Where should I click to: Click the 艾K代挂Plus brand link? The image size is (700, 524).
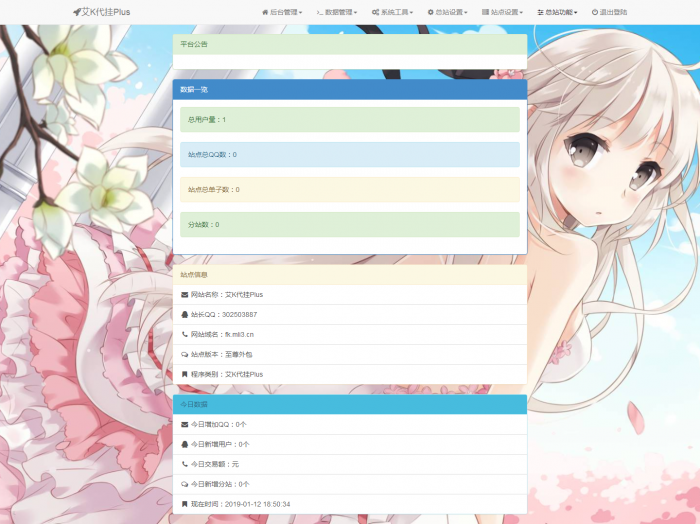106,12
